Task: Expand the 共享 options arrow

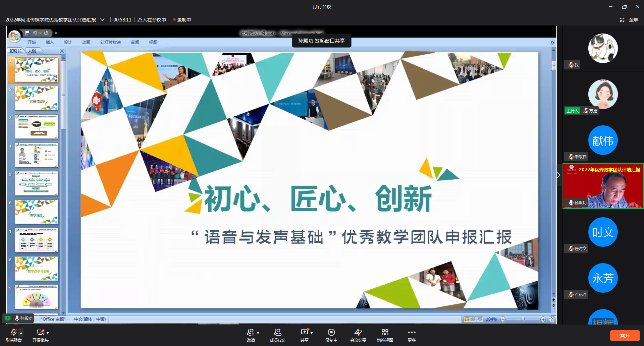Action: click(312, 333)
